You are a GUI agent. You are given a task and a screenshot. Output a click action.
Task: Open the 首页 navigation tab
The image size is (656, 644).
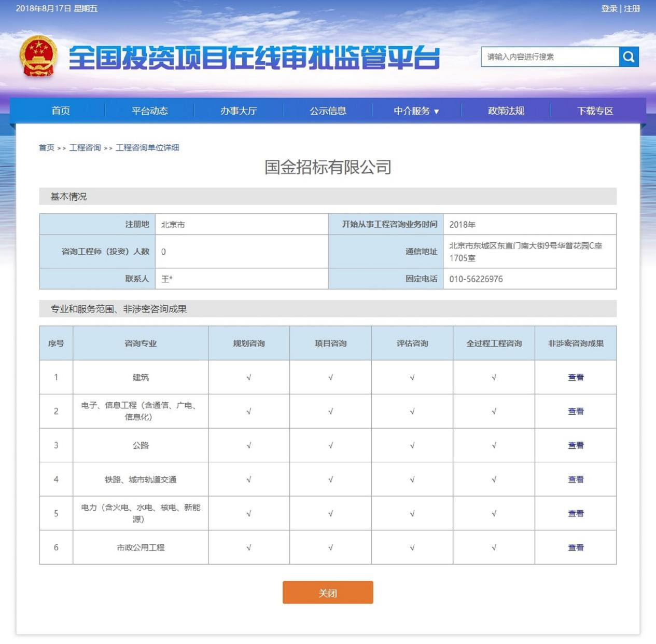click(61, 111)
